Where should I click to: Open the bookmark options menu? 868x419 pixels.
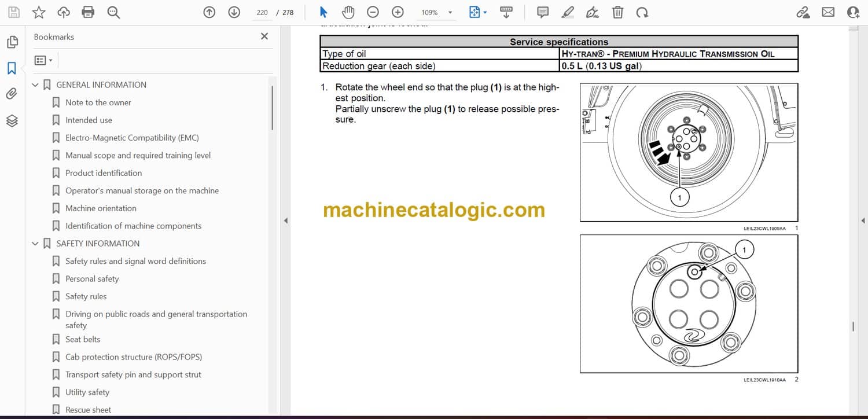[x=43, y=60]
